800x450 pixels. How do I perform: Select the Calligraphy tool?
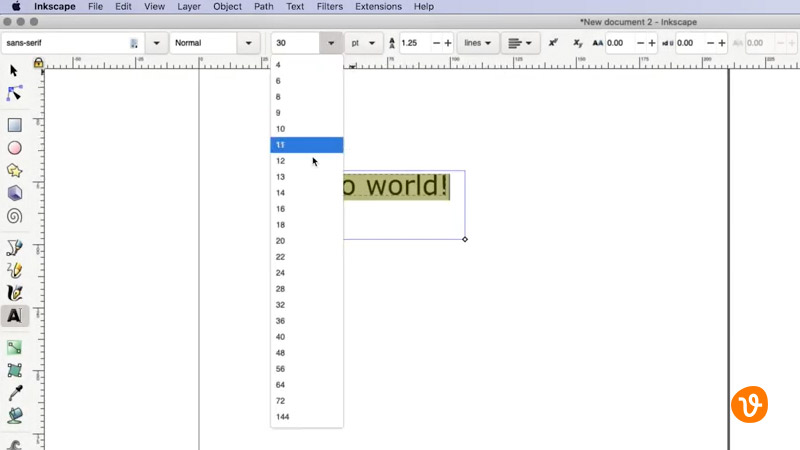(14, 293)
